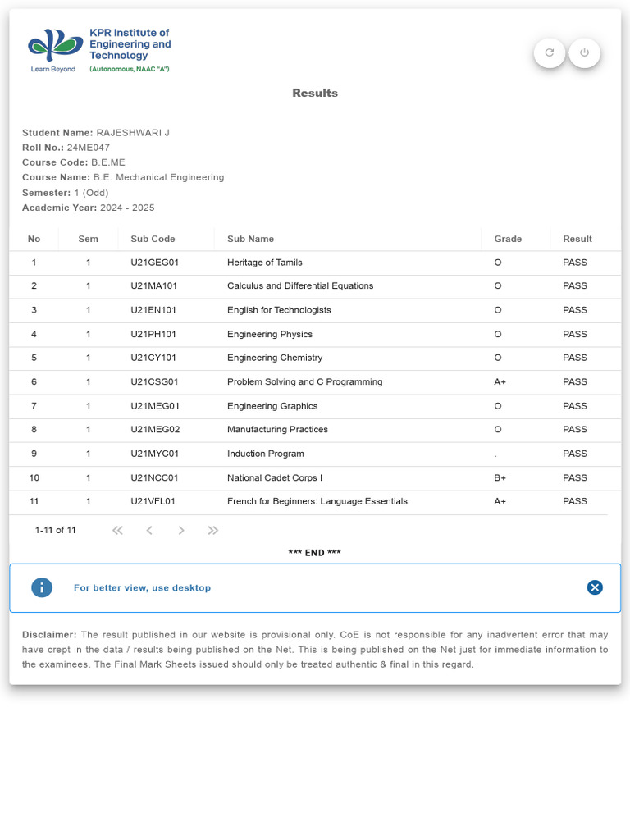Click the KPR Institute logo
The width and height of the screenshot is (630, 840).
point(99,50)
